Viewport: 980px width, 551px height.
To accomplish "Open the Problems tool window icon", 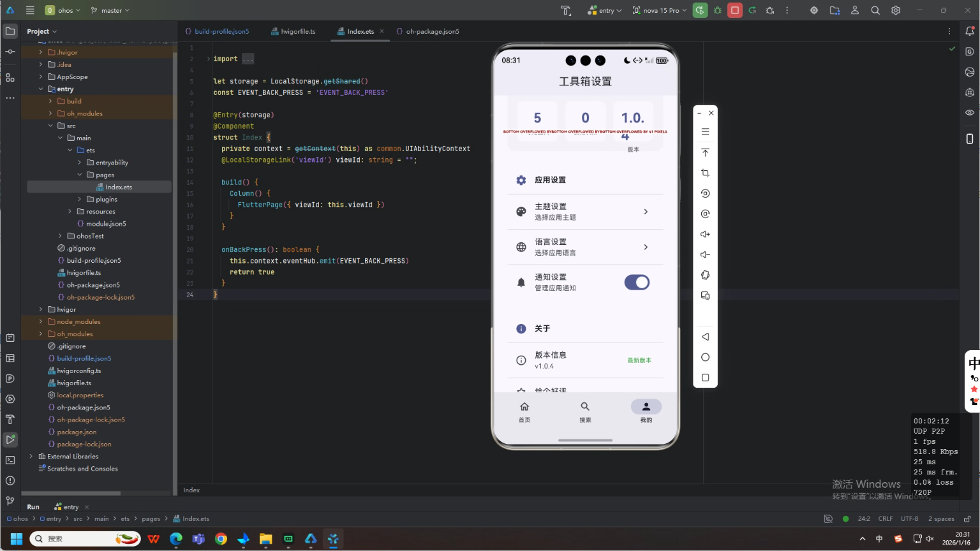I will click(10, 480).
